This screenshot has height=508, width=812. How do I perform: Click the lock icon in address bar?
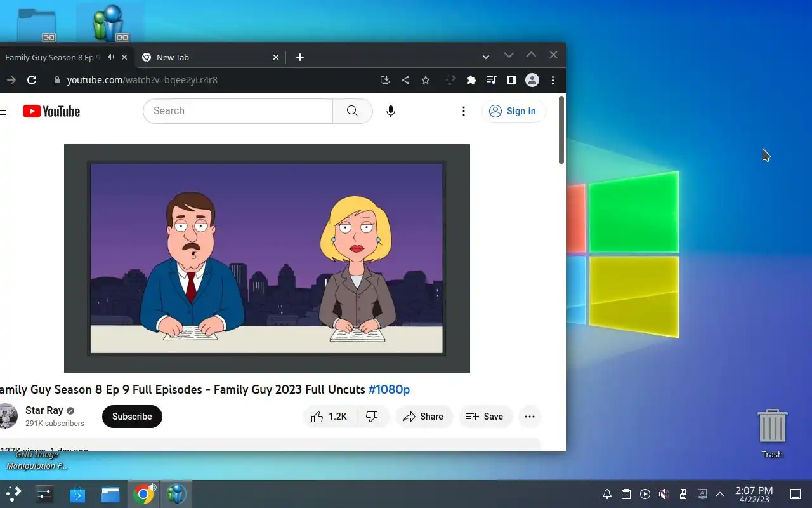pyautogui.click(x=57, y=80)
